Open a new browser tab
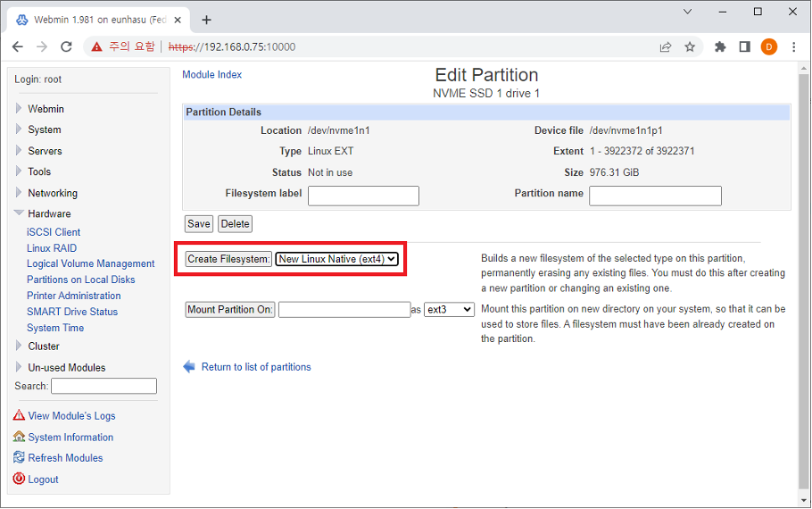The width and height of the screenshot is (812, 509). pyautogui.click(x=207, y=20)
